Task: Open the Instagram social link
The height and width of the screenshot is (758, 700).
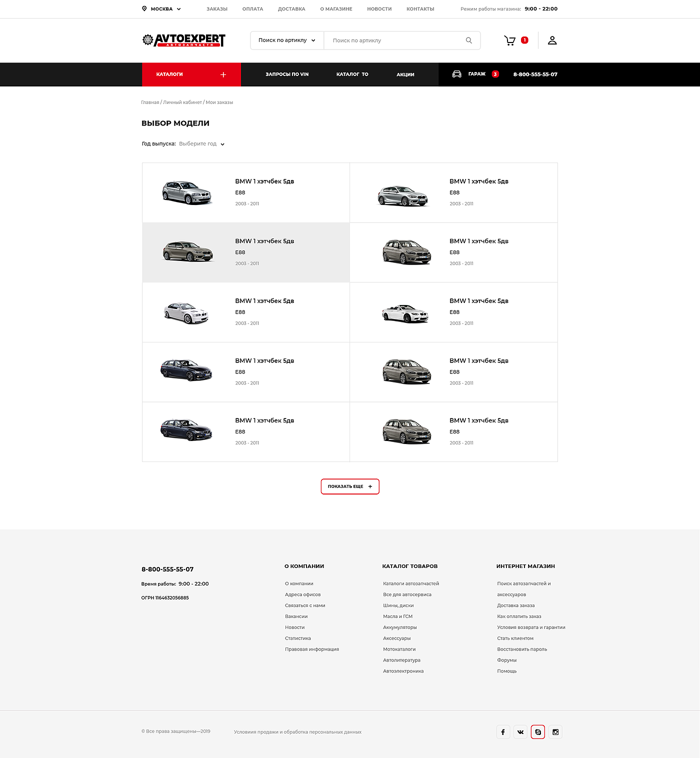Action: [x=555, y=732]
